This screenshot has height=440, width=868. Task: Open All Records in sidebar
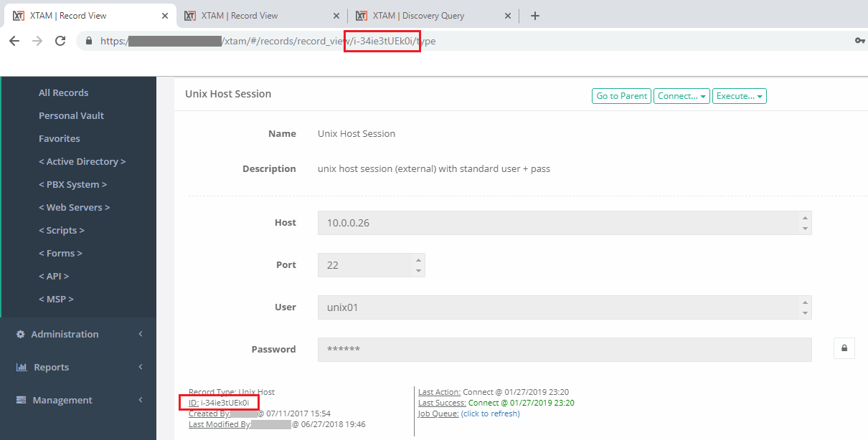click(x=63, y=92)
